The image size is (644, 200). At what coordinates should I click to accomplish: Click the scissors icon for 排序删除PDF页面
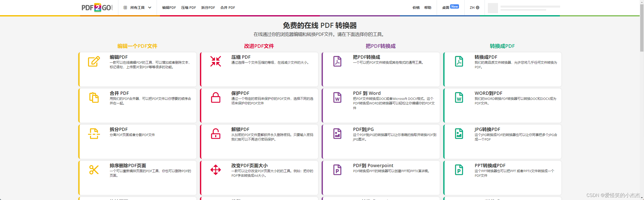coord(94,170)
